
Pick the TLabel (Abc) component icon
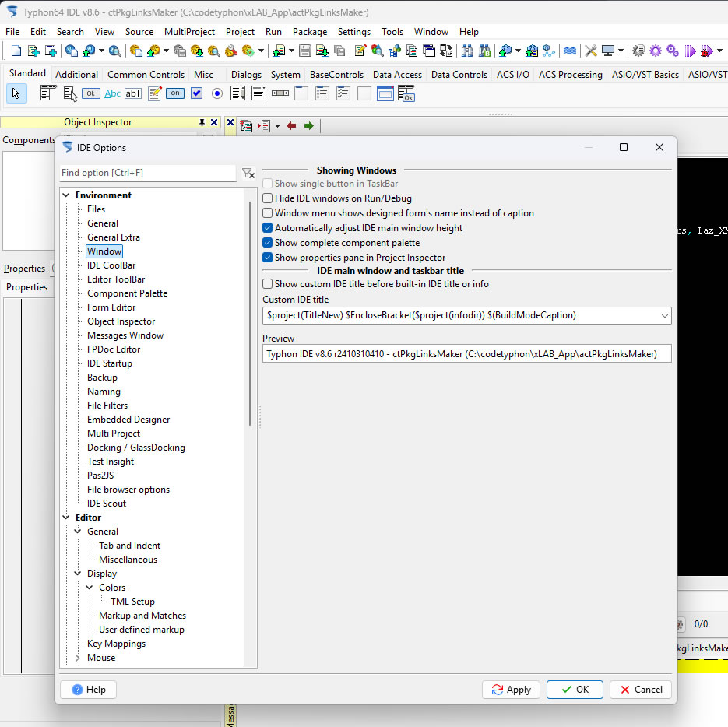tap(112, 93)
